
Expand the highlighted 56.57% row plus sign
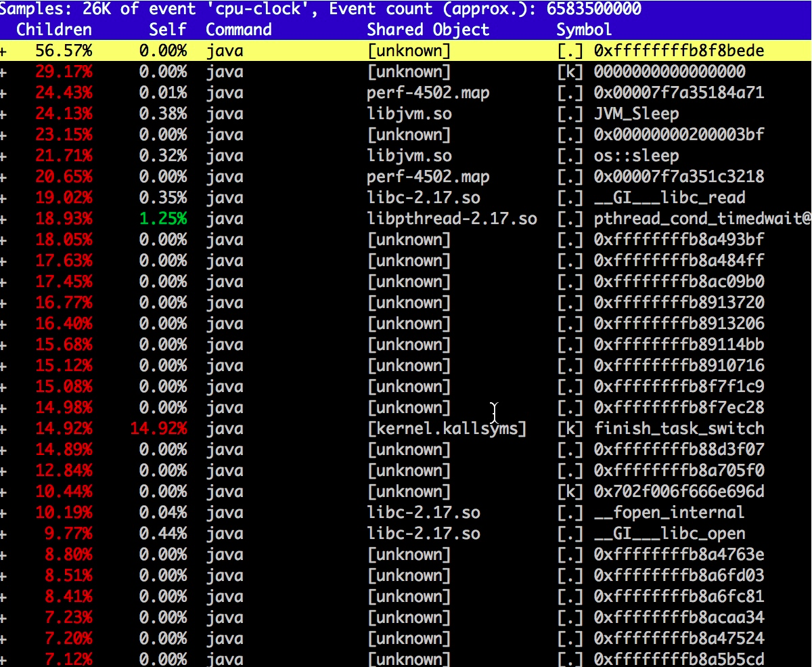(x=3, y=51)
